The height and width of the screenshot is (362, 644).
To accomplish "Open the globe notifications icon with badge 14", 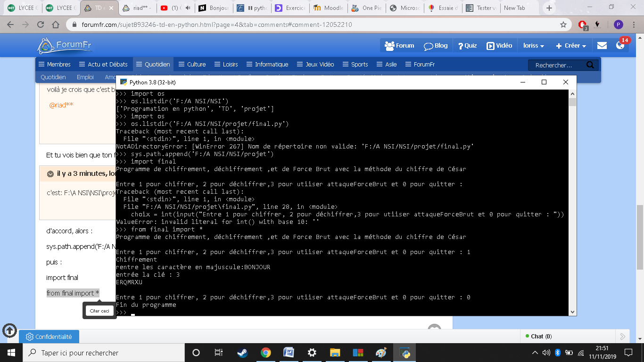I will pos(620,46).
